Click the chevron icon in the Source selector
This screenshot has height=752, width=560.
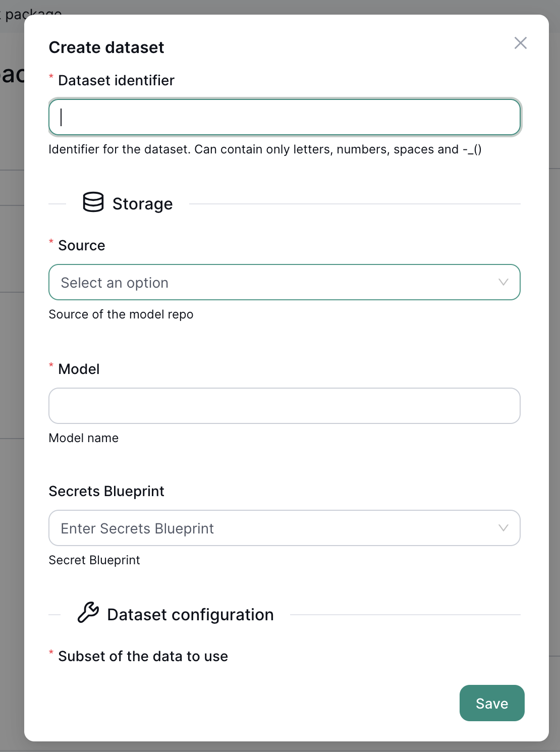pos(503,282)
